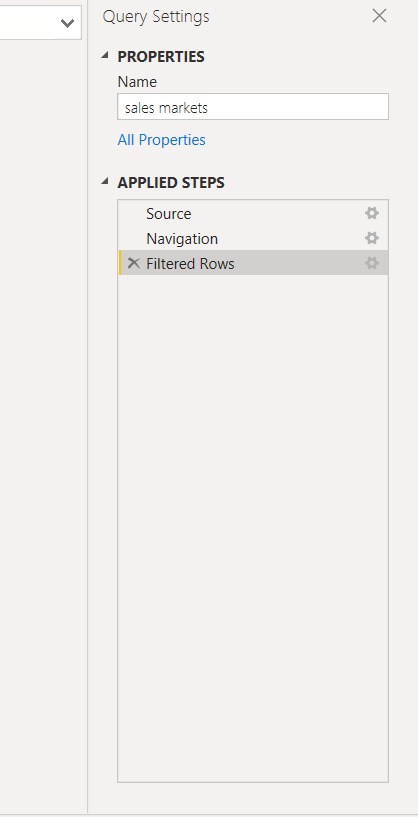418x817 pixels.
Task: Close the Query Settings pane
Action: (379, 16)
